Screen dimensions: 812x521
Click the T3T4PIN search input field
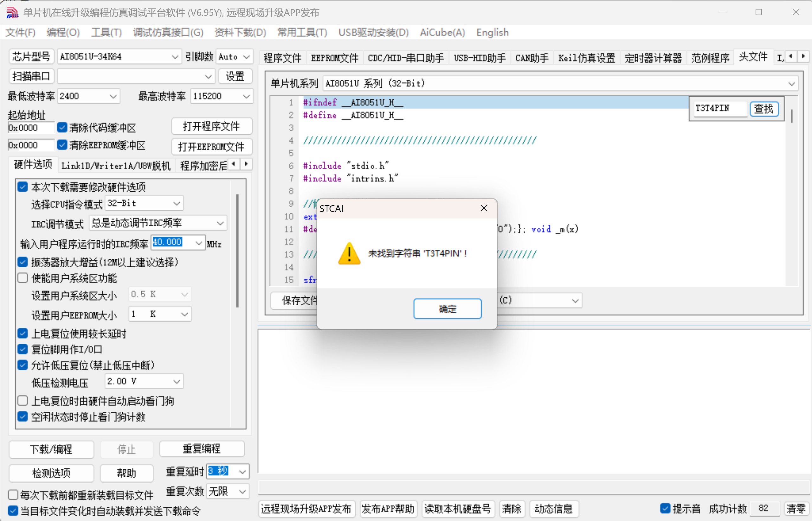(x=720, y=109)
